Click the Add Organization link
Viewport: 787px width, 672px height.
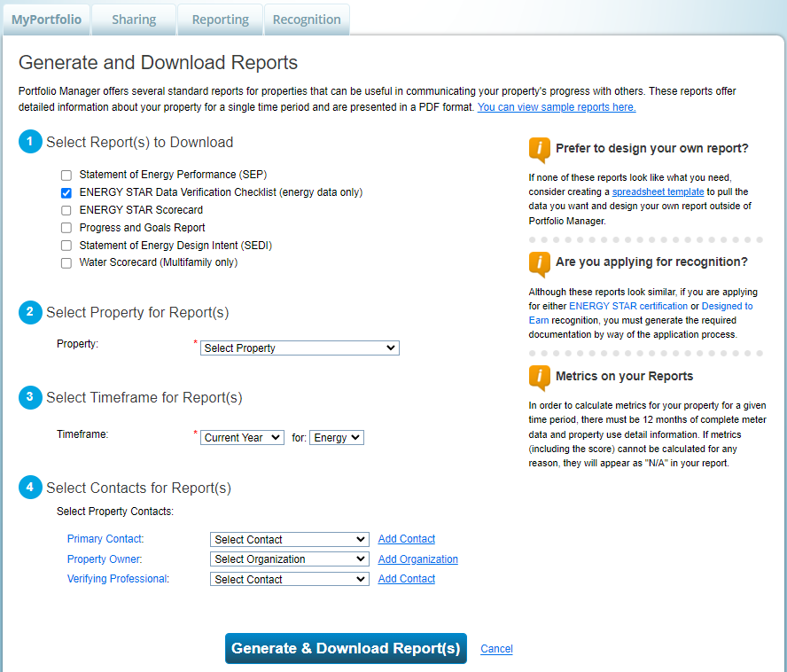pyautogui.click(x=418, y=559)
